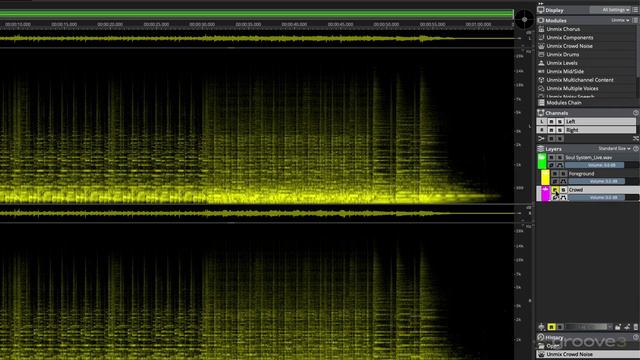640x360 pixels.
Task: Click the Channels panel header icon
Action: 541,113
